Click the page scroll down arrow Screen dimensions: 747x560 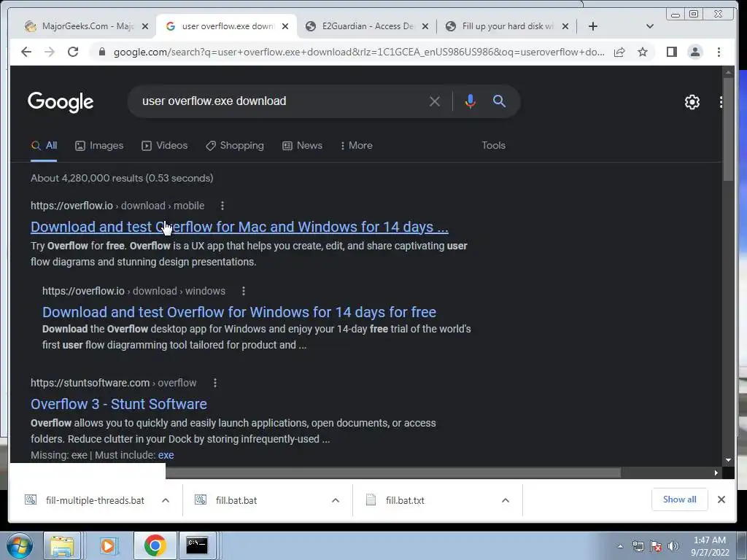click(x=728, y=460)
